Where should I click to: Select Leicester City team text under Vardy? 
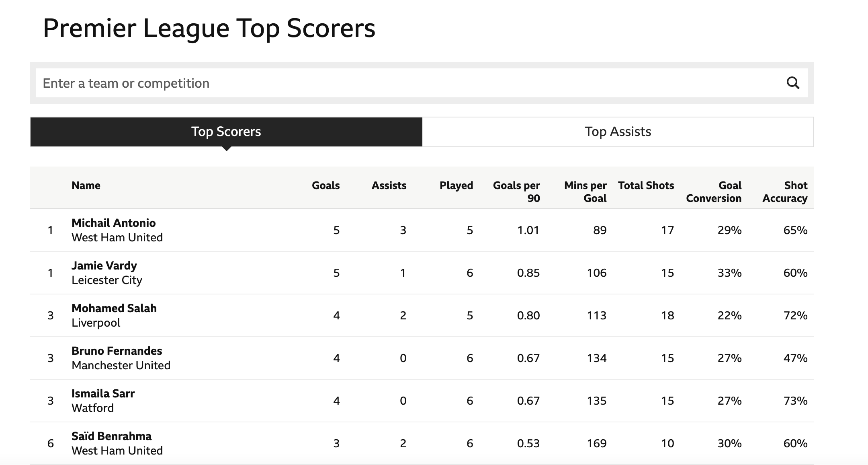point(107,280)
